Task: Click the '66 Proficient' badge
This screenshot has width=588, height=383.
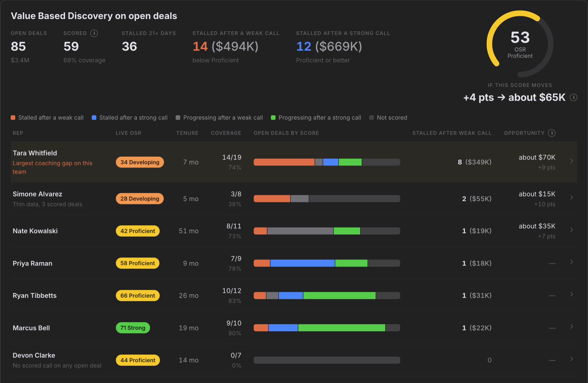Action: click(x=138, y=295)
